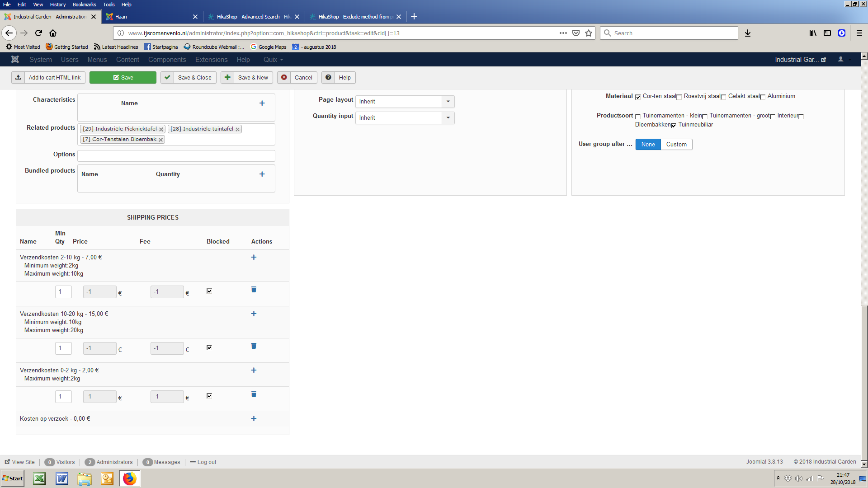Select Custom for User group after purchase
Screen dimensions: 868x488
click(x=676, y=145)
